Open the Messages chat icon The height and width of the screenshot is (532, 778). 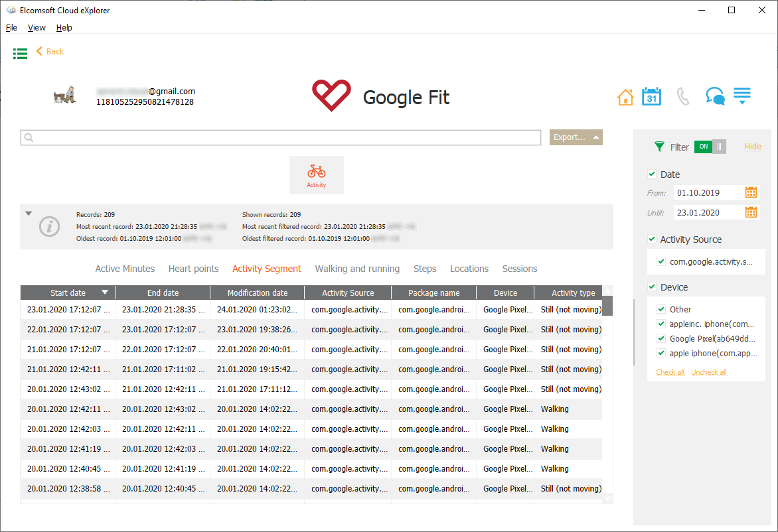pos(715,96)
